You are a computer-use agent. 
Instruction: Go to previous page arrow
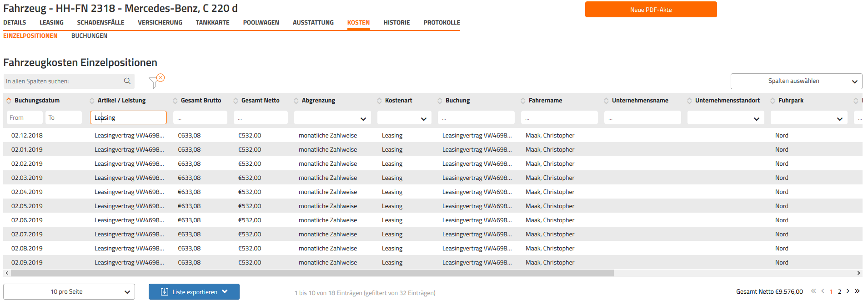[823, 291]
